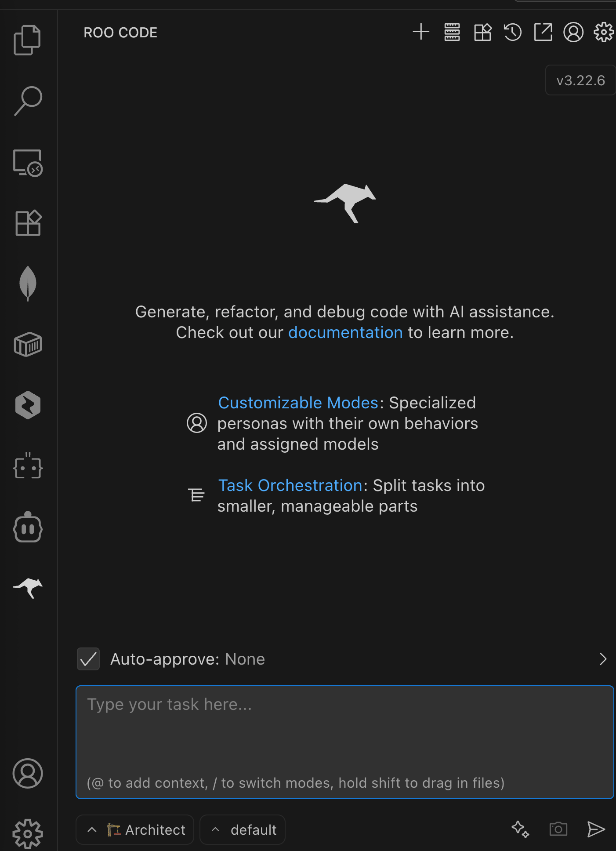
Task: Open task history clock icon
Action: pyautogui.click(x=513, y=32)
